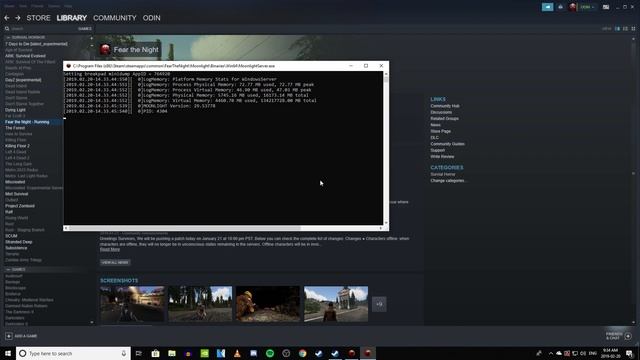This screenshot has width=640, height=360.
Task: Open the first screenshot thumbnail
Action: [132, 304]
